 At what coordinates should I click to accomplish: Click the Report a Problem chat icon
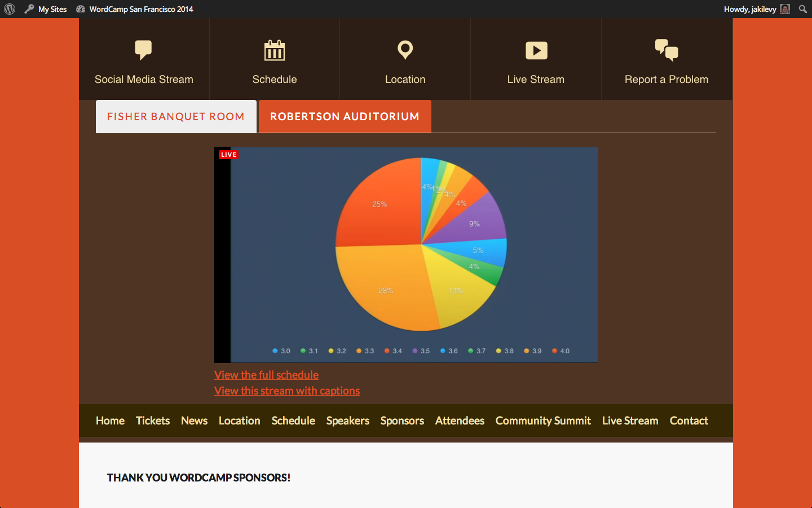(666, 50)
